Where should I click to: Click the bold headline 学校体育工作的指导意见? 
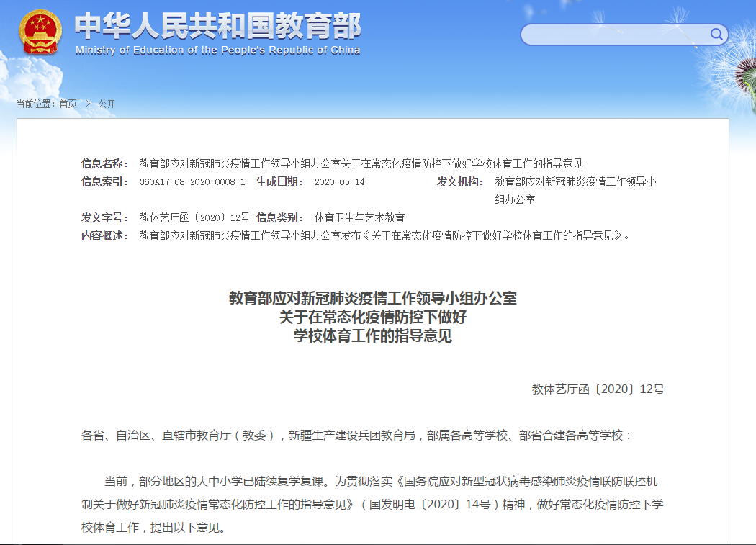pos(373,335)
